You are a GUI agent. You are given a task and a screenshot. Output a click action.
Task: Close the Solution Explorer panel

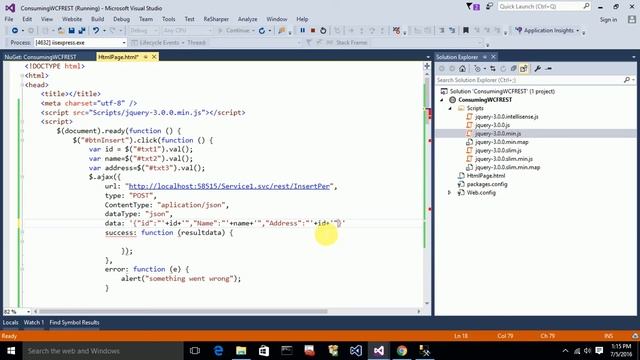click(x=493, y=57)
